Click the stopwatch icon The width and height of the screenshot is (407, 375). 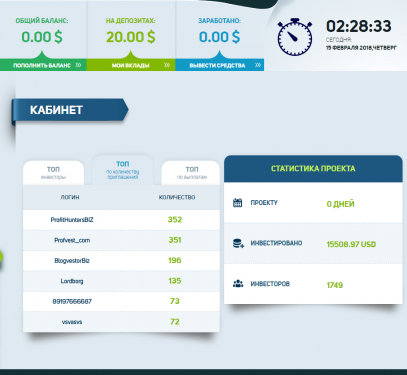(x=295, y=37)
